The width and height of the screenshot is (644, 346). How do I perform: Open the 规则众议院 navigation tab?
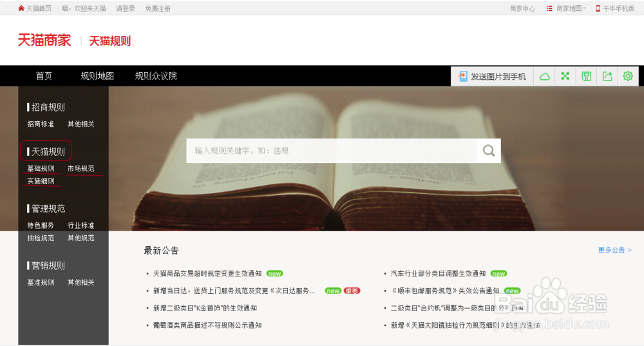(x=156, y=76)
